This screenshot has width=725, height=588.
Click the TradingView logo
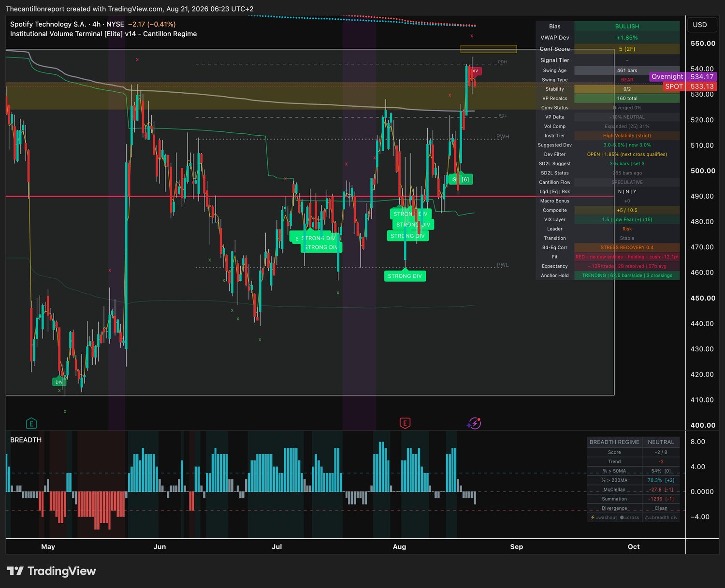(51, 571)
